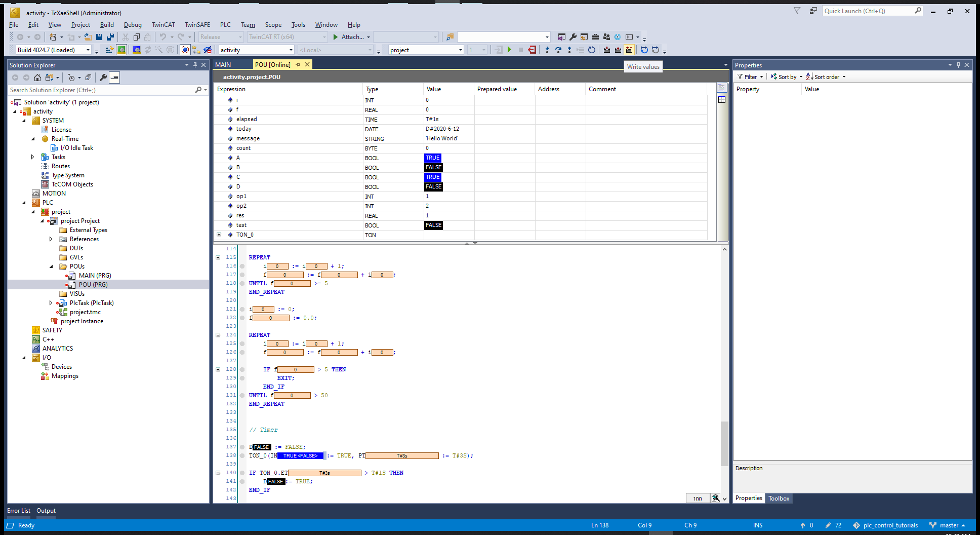
Task: Click the Search Solution Explorer field
Action: coord(101,90)
